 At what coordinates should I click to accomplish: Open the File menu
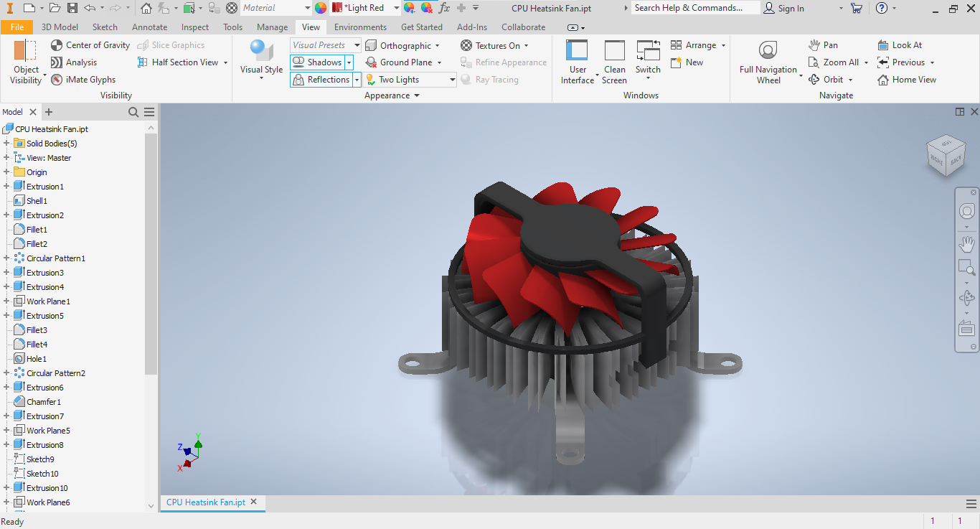coord(17,27)
